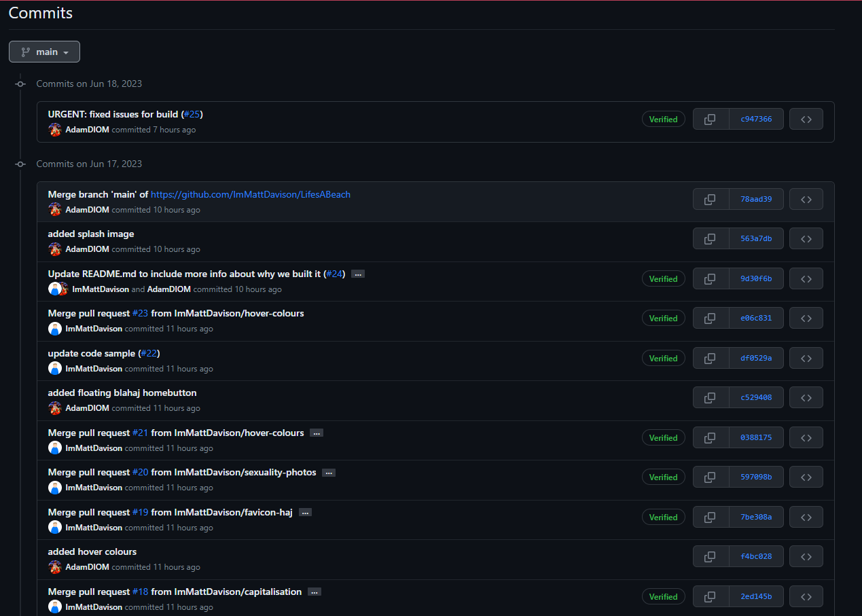Copy full SHA for commit 0388175

pyautogui.click(x=711, y=437)
